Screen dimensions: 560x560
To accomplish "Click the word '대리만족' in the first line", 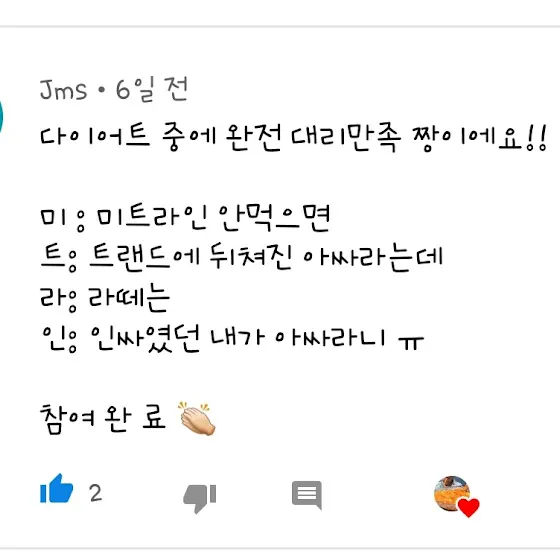I will [x=345, y=137].
